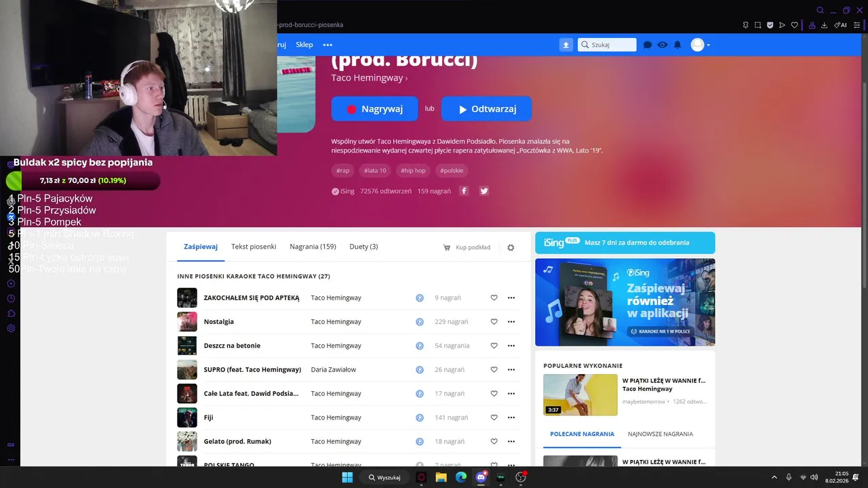Screen dimensions: 868x488
Task: Click the send-arrow icon in browser toolbar
Action: pos(782,25)
